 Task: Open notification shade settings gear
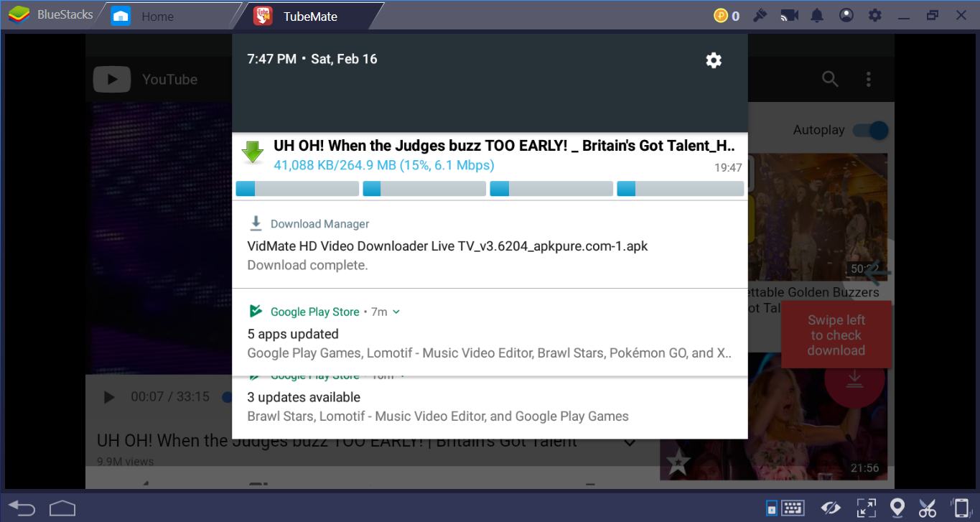[x=713, y=60]
